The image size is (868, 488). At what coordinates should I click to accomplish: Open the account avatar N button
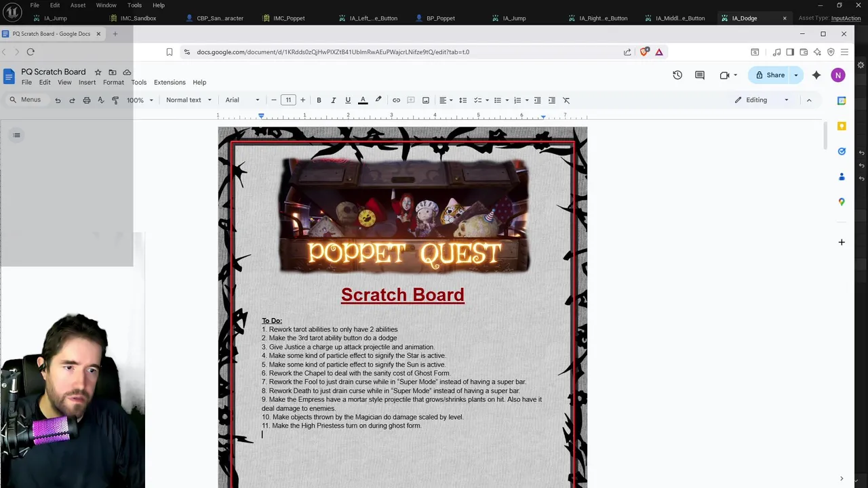(x=838, y=75)
